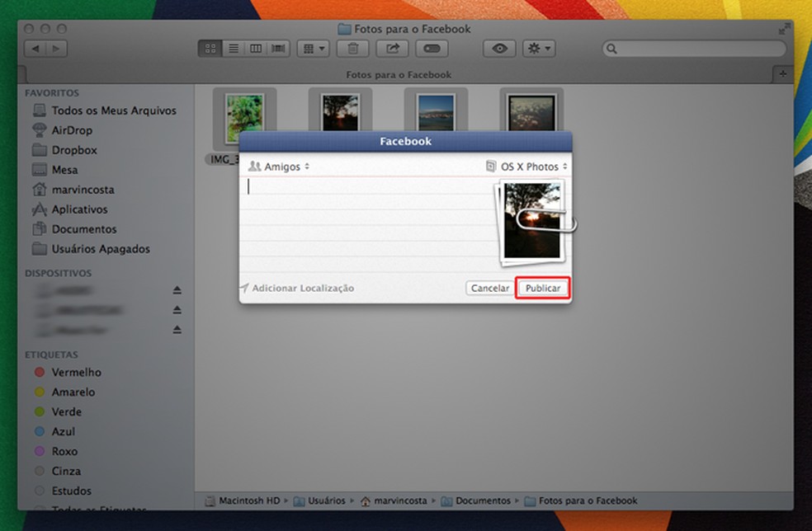Click in the Facebook post text area
Viewport: 812px width, 531px height.
pyautogui.click(x=366, y=224)
